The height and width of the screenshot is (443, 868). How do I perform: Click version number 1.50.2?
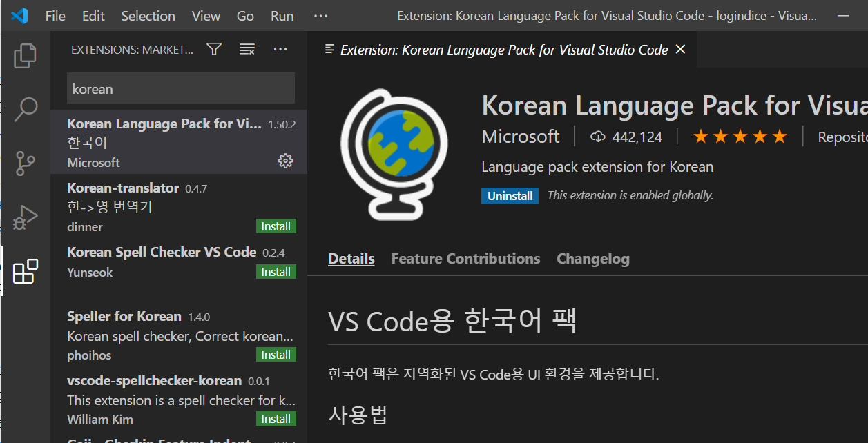(282, 125)
